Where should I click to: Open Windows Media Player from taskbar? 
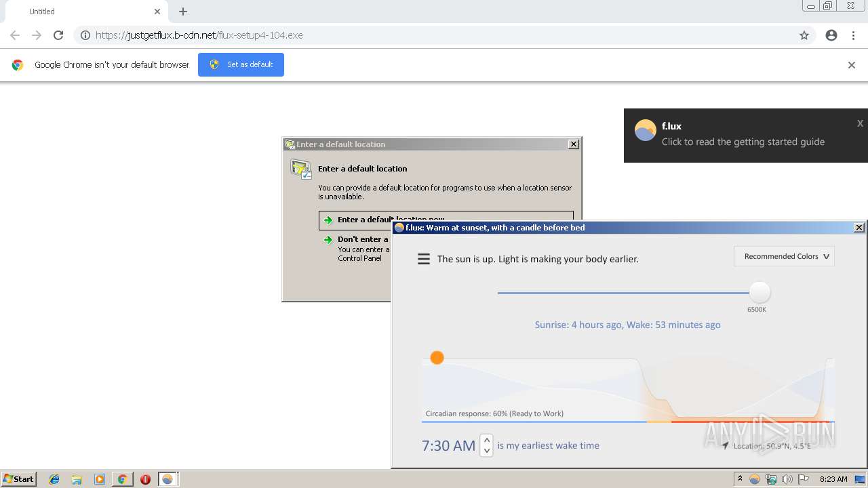click(100, 479)
